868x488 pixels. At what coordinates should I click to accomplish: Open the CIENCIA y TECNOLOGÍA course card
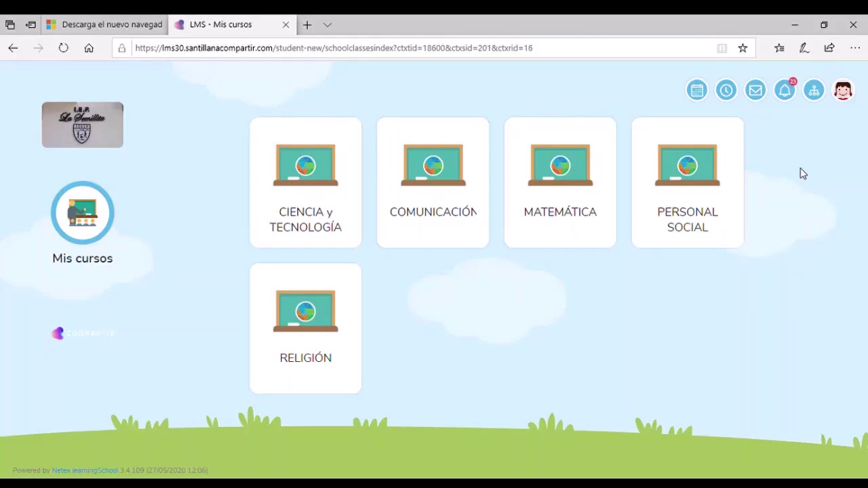point(306,182)
